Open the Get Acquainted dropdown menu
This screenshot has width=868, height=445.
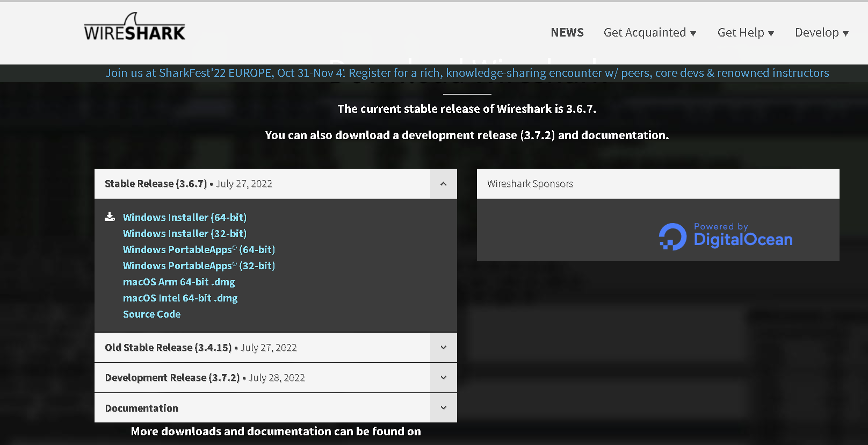[649, 33]
